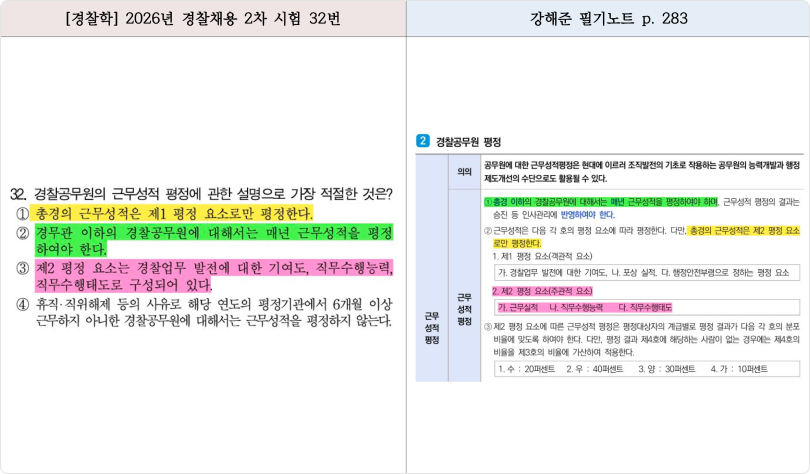The image size is (810, 474).
Task: Click the pink heading '2. 제2 평정 요소(주관적 요소)'
Action: pos(542,291)
